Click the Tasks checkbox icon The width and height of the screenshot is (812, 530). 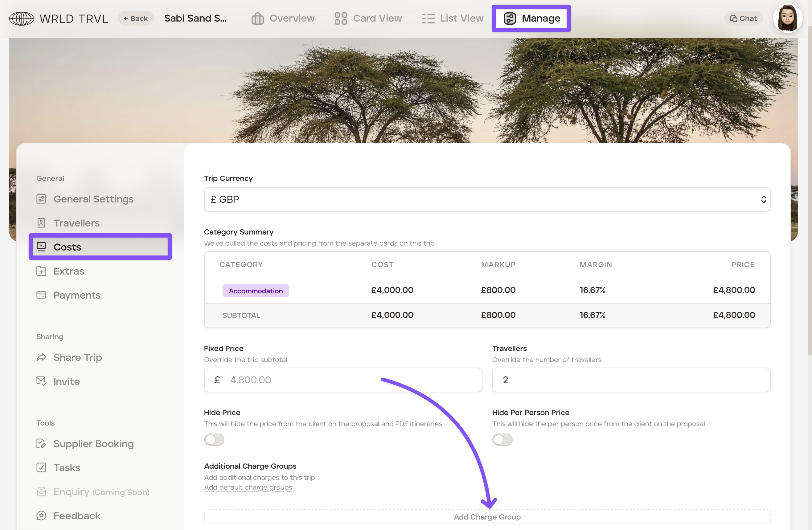[41, 467]
